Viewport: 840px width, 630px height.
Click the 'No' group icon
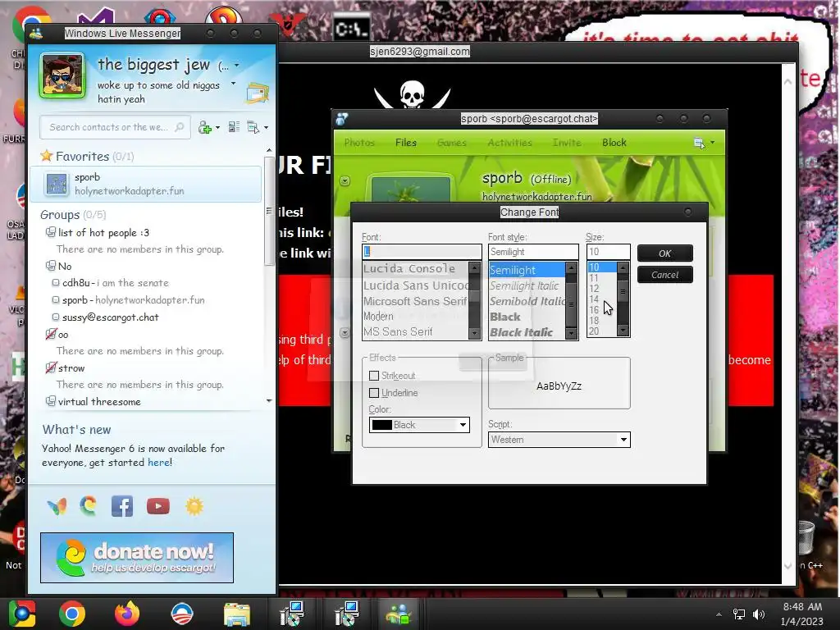point(50,266)
